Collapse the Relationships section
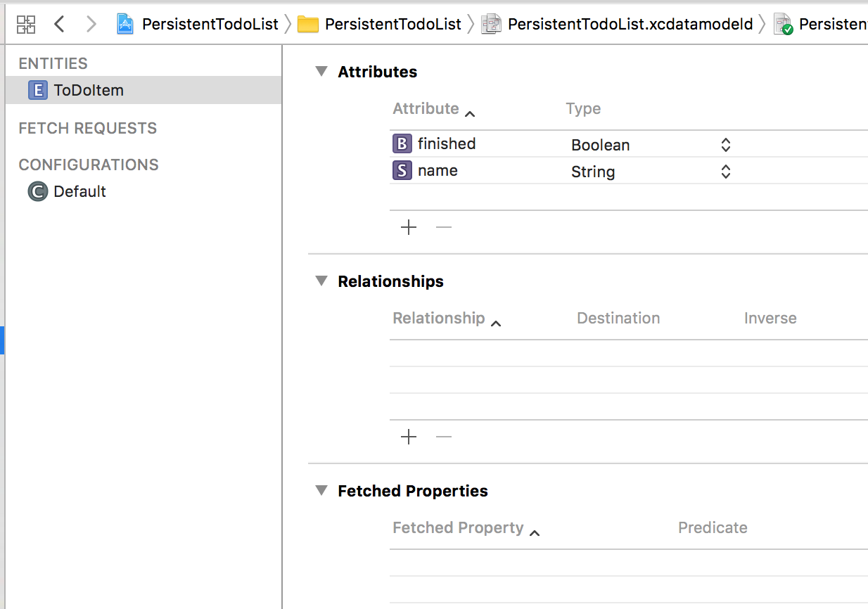Screen dimensions: 868x609 pyautogui.click(x=321, y=281)
